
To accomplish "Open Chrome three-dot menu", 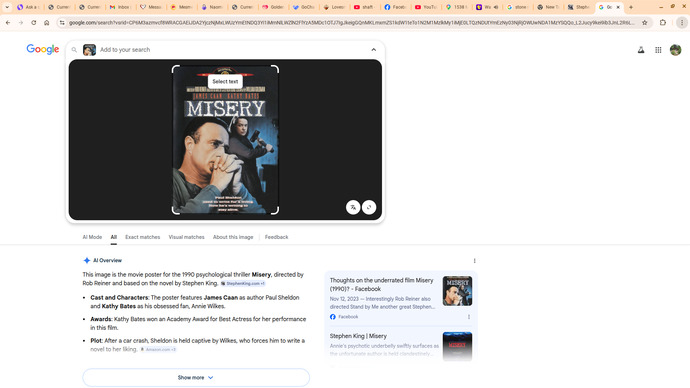I will pyautogui.click(x=682, y=22).
